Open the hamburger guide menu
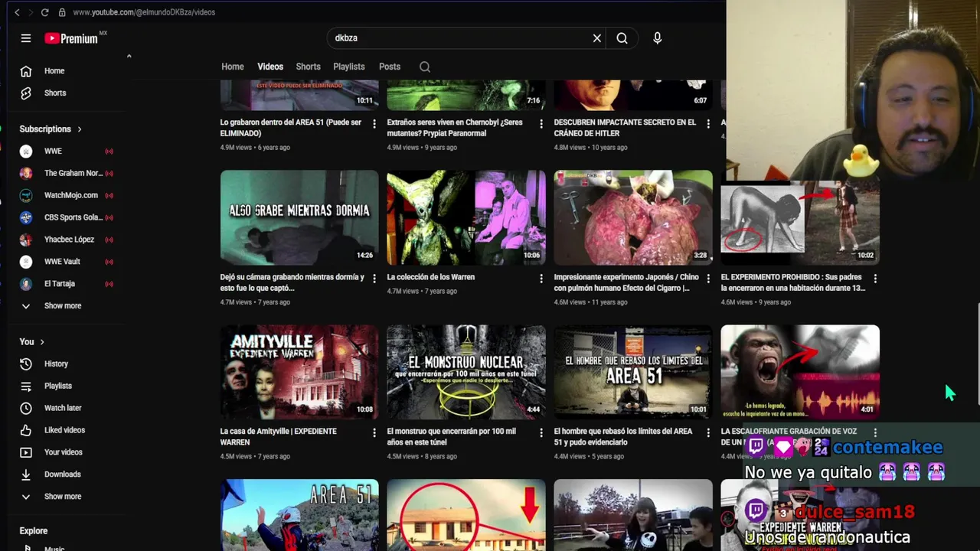Image resolution: width=980 pixels, height=551 pixels. click(x=26, y=38)
